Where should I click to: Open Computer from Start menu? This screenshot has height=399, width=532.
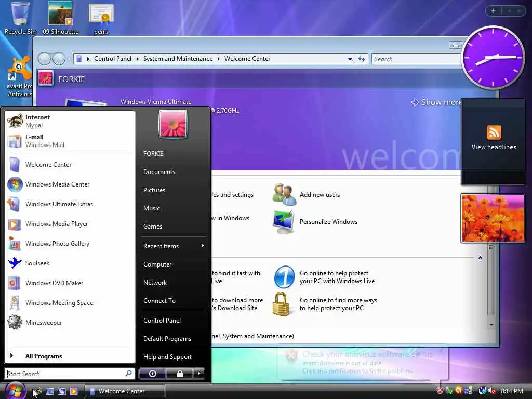(x=174, y=264)
